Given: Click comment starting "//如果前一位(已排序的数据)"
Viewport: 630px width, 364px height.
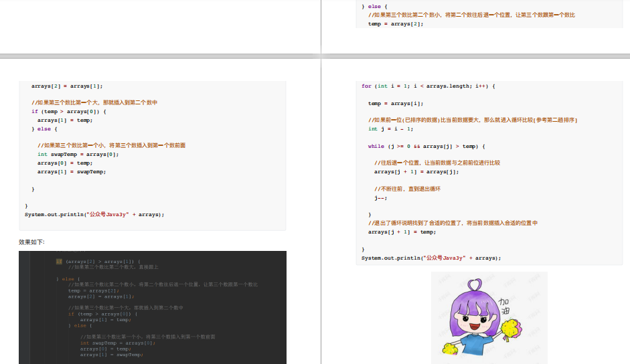Looking at the screenshot, I should point(473,120).
